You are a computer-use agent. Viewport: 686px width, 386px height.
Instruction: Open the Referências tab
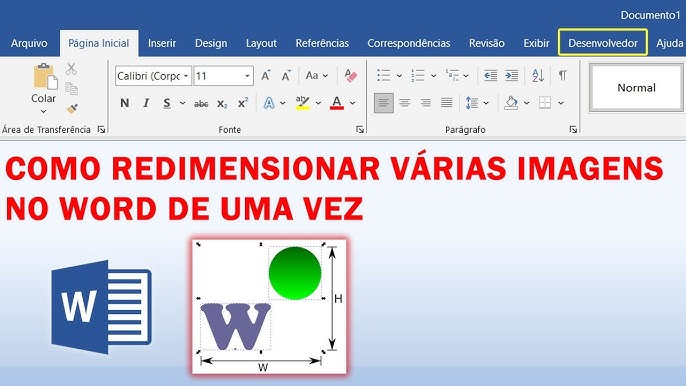pyautogui.click(x=322, y=43)
